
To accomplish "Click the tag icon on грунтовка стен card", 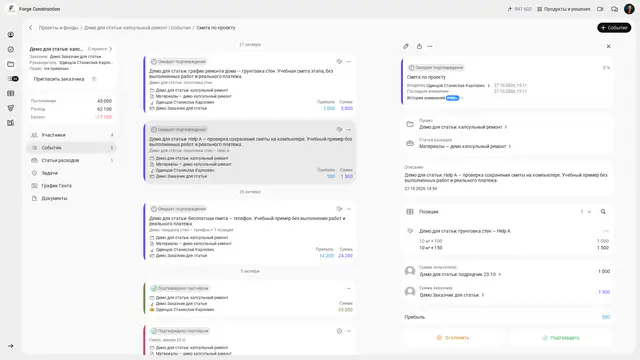I will click(339, 62).
